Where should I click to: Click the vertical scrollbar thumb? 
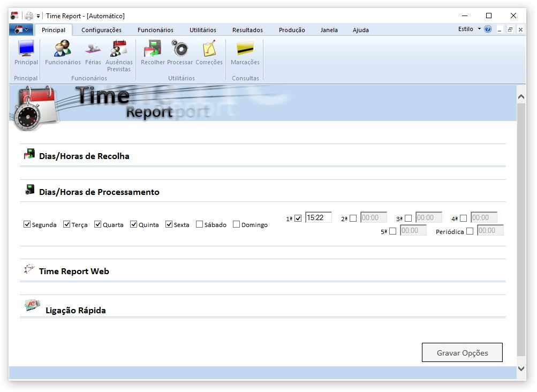(x=521, y=230)
